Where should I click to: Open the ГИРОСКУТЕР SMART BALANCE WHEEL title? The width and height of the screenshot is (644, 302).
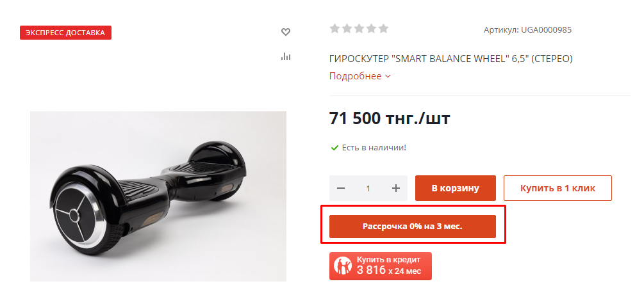[x=450, y=59]
